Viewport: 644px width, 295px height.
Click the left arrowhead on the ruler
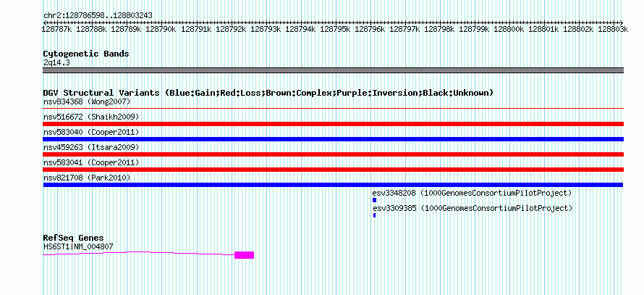coord(45,22)
